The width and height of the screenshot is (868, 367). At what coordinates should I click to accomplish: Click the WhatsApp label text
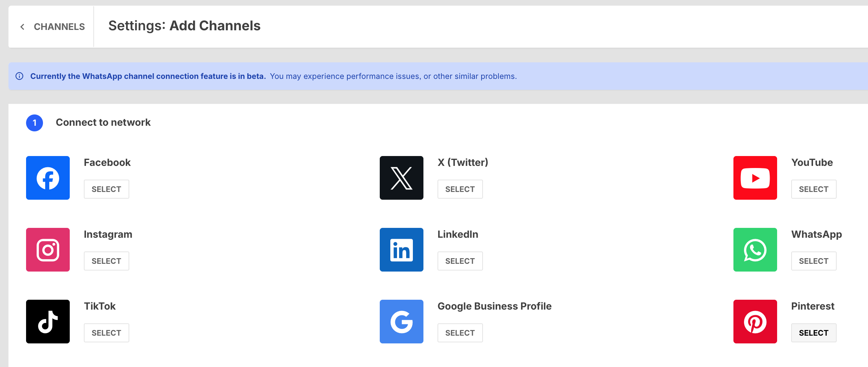pos(817,235)
